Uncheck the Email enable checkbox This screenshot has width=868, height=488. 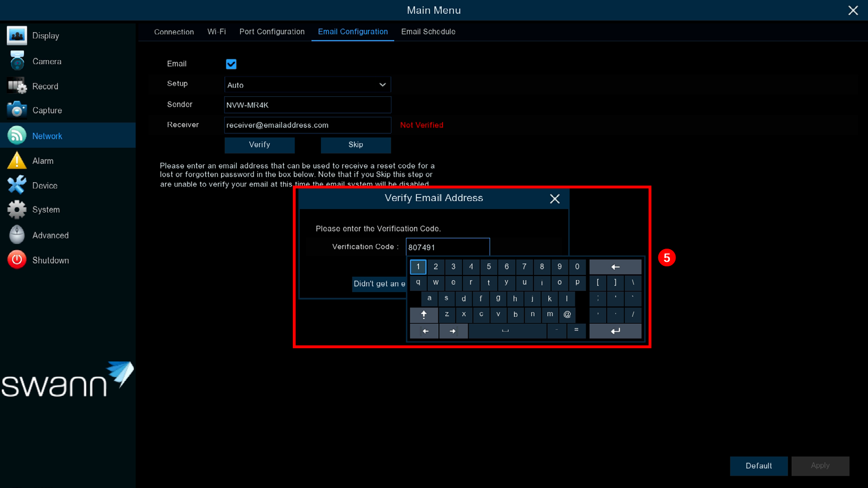pyautogui.click(x=231, y=64)
